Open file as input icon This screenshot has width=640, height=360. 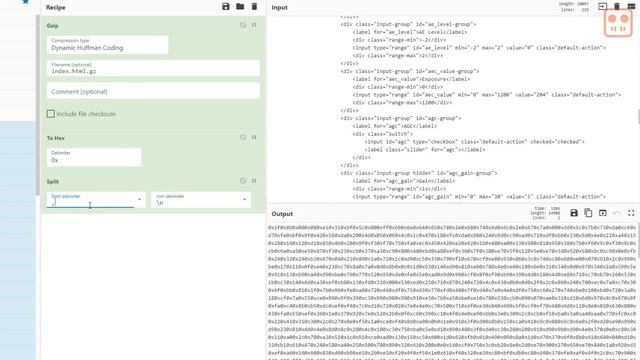(602, 6)
